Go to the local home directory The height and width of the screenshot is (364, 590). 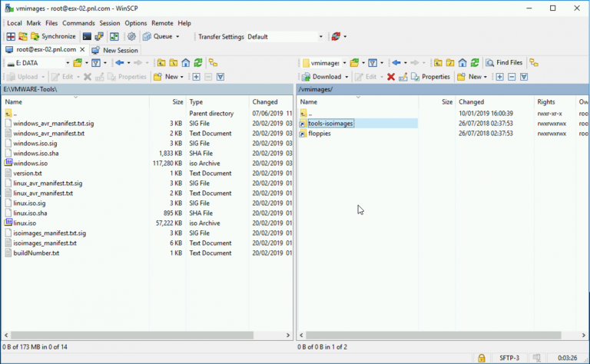185,63
